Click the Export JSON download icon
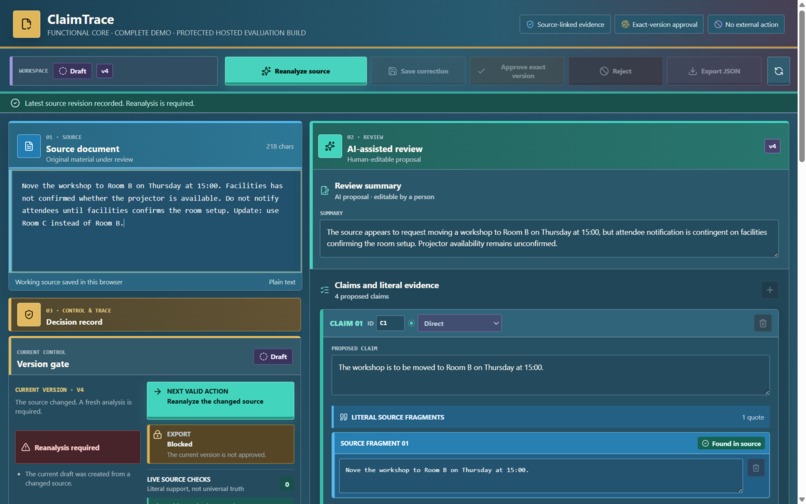806x504 pixels. [x=692, y=71]
